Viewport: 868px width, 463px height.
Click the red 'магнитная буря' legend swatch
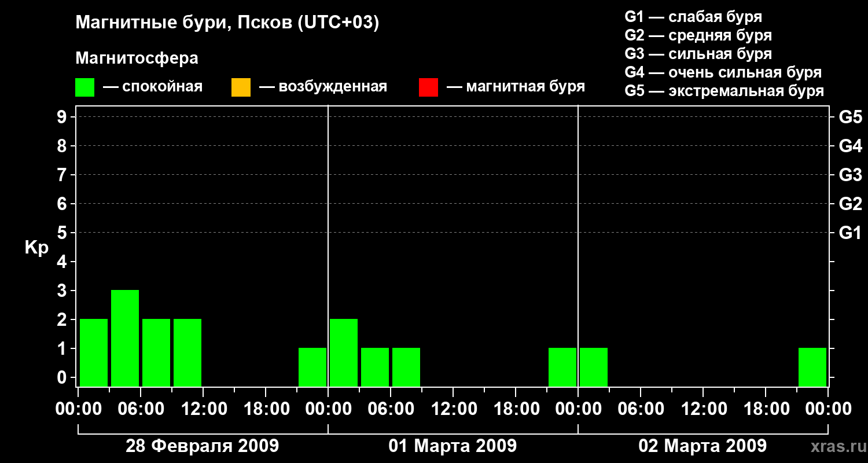click(428, 87)
